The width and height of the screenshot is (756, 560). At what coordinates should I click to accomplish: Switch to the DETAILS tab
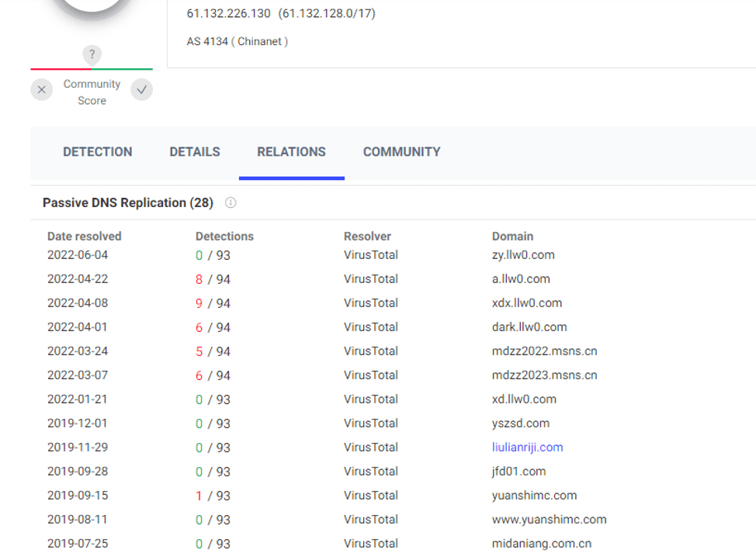click(x=195, y=152)
